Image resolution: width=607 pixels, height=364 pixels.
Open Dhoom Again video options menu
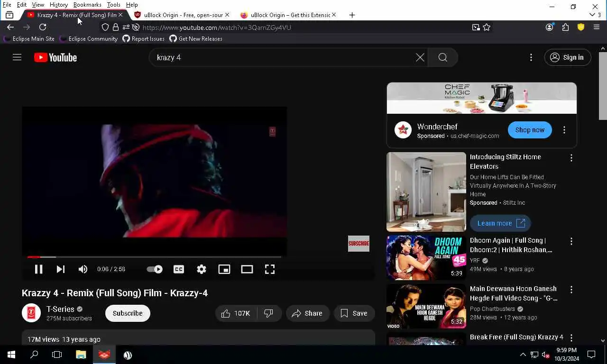(x=571, y=241)
